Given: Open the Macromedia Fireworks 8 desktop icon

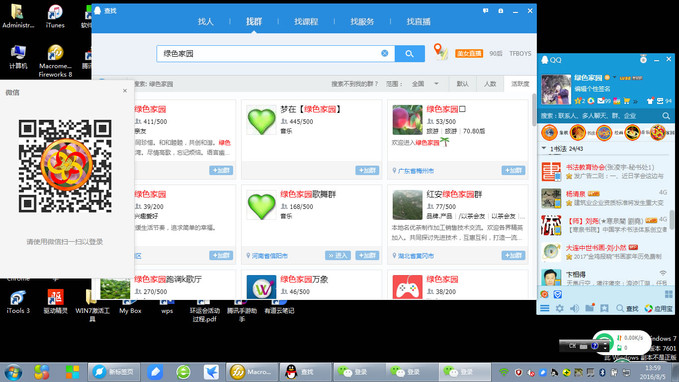Looking at the screenshot, I should pyautogui.click(x=55, y=61).
